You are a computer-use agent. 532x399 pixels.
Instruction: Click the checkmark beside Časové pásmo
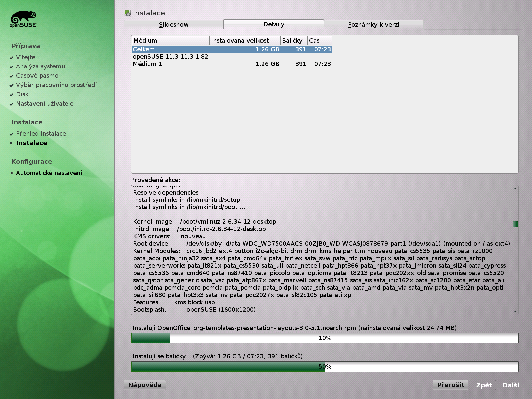click(12, 76)
